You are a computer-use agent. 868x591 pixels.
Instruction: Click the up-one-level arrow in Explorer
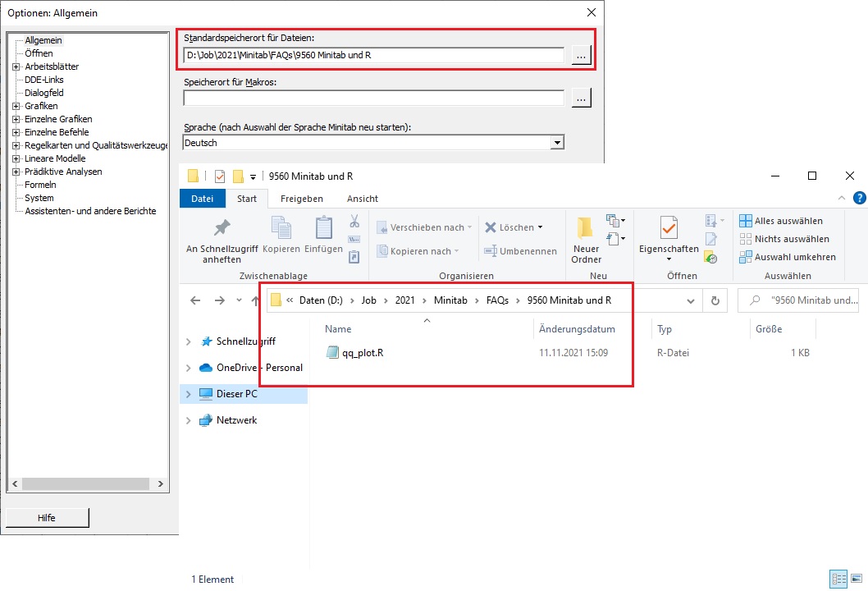click(x=255, y=300)
